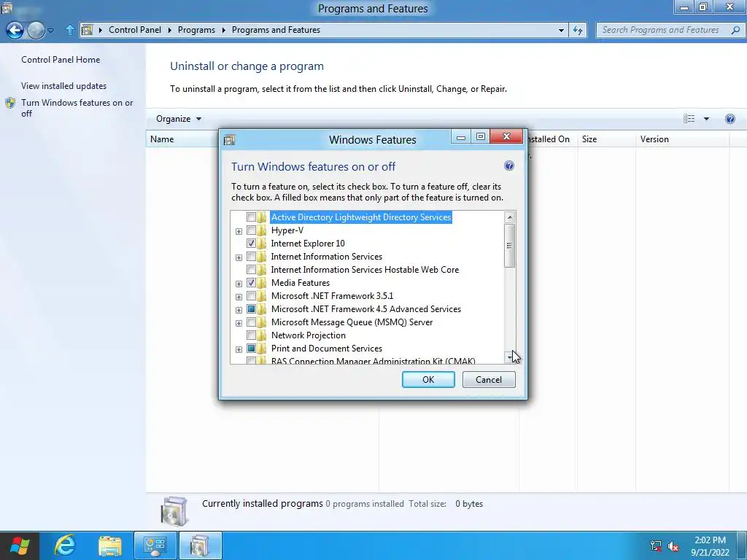Switch to Control Panel taskbar button
The height and width of the screenshot is (560, 747).
pyautogui.click(x=155, y=545)
